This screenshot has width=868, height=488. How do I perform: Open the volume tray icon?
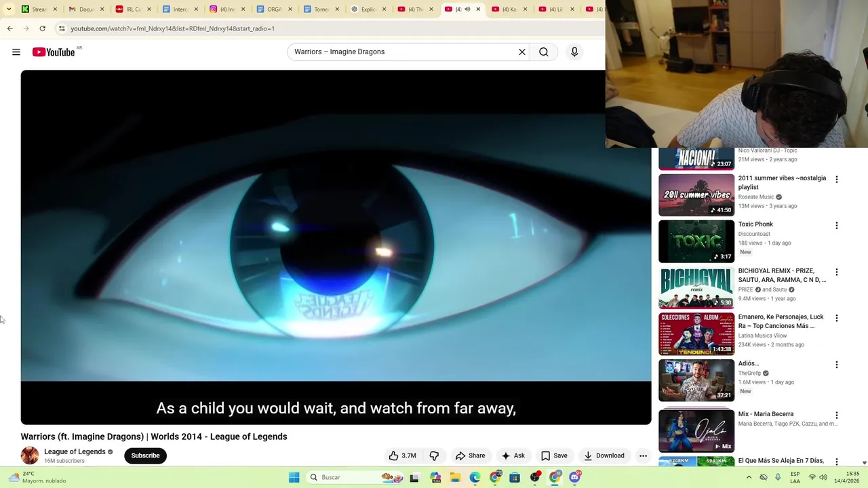pos(823,477)
